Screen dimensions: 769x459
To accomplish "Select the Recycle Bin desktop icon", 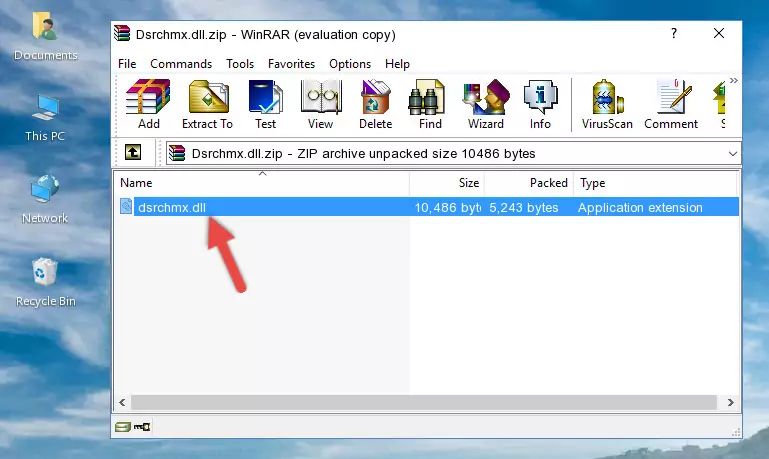I will 46,282.
